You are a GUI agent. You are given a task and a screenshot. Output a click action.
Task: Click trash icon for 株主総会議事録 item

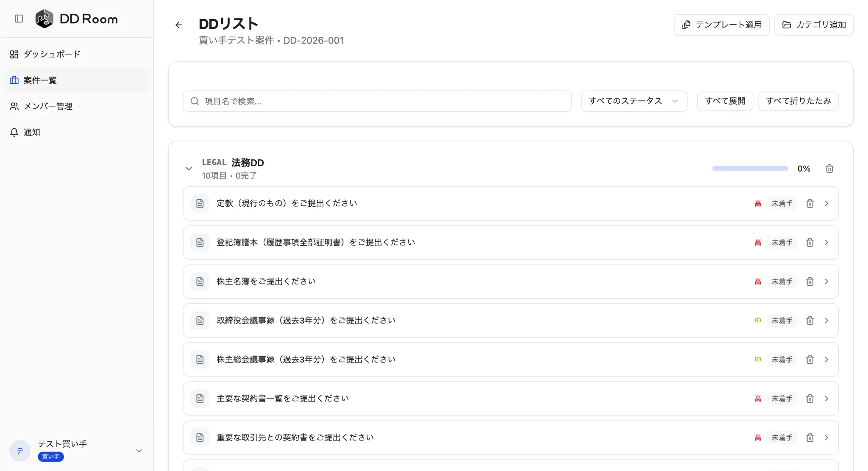810,360
